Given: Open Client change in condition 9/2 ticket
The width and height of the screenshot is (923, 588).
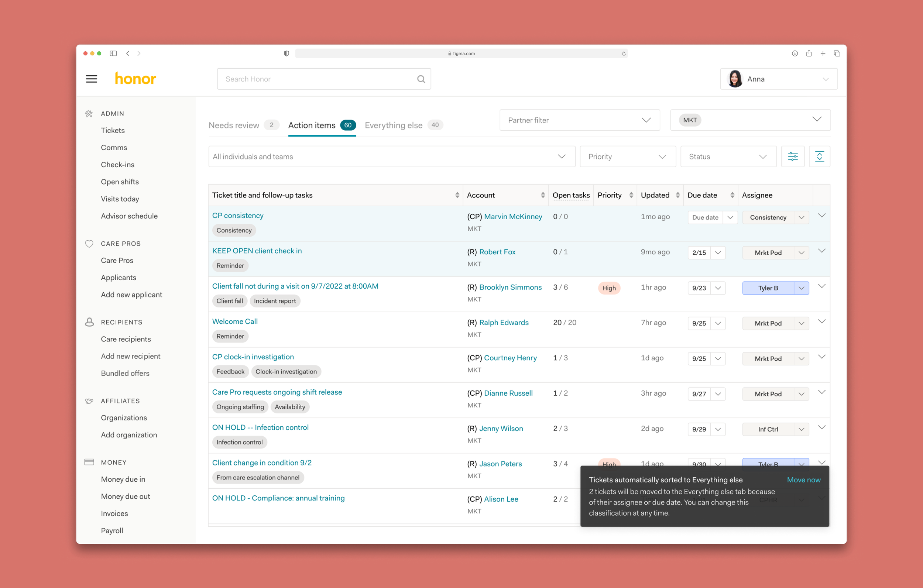Looking at the screenshot, I should pos(262,462).
